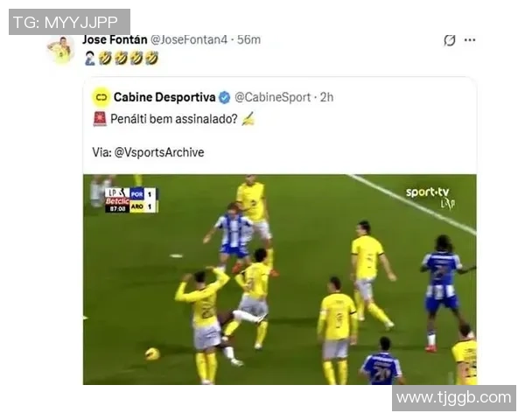525x420 pixels.
Task: Click the blue verified badge
Action: point(224,97)
